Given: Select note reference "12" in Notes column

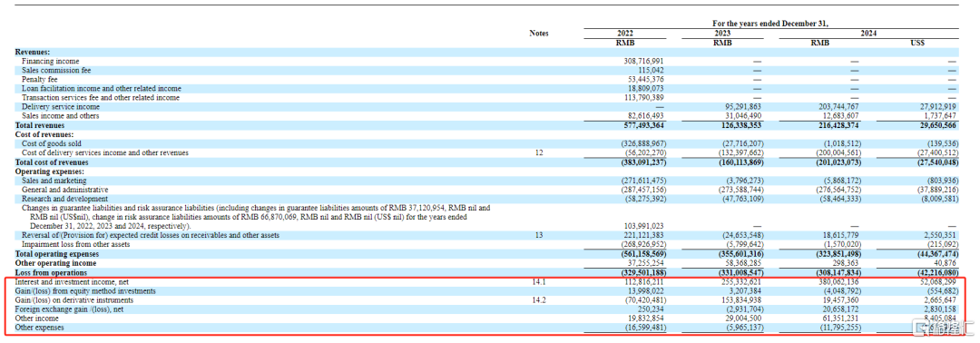Looking at the screenshot, I should pyautogui.click(x=538, y=152).
